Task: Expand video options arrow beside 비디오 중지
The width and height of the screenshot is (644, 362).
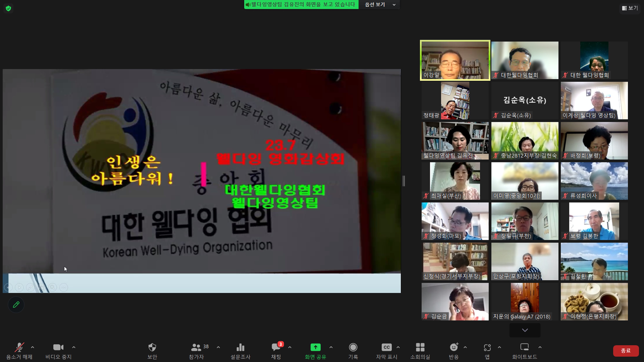Action: point(74,347)
